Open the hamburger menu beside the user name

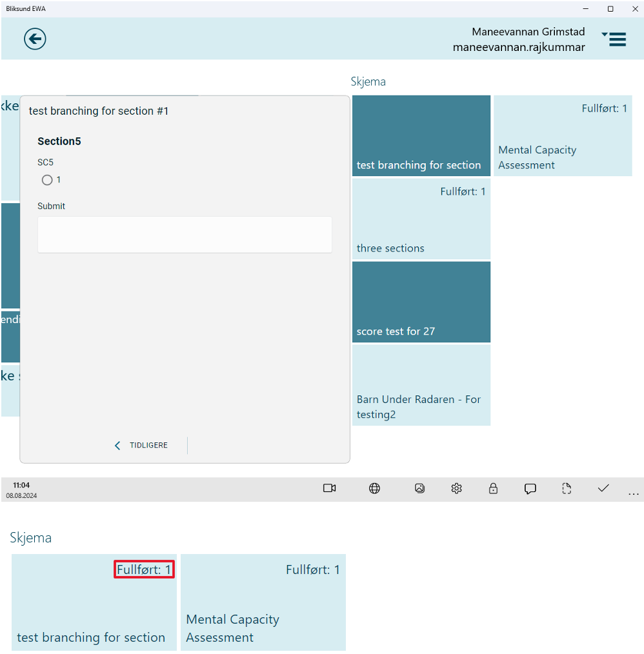pos(614,39)
